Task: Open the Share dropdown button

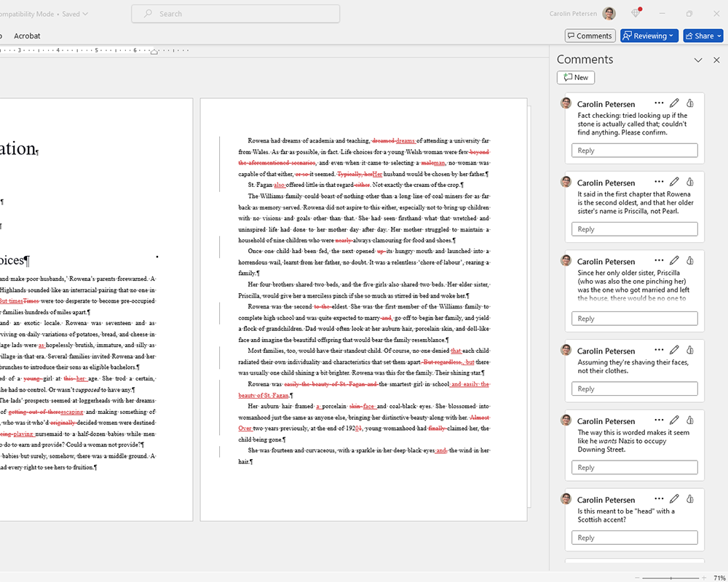Action: (x=703, y=36)
